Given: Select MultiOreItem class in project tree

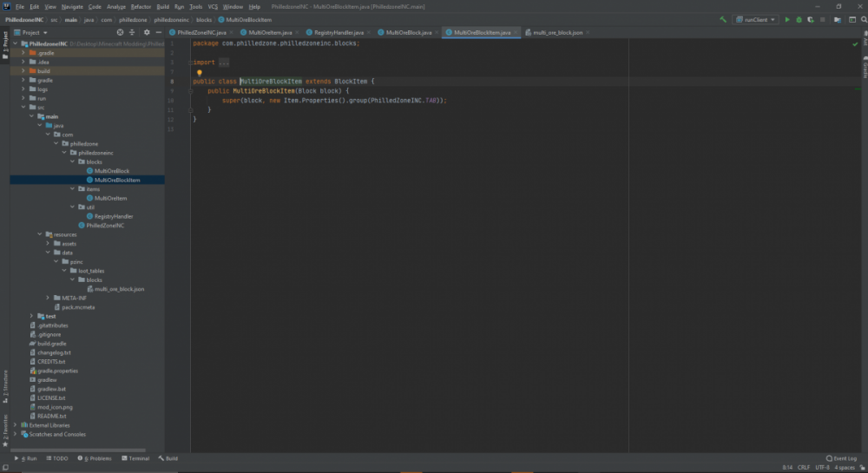Looking at the screenshot, I should [x=110, y=198].
